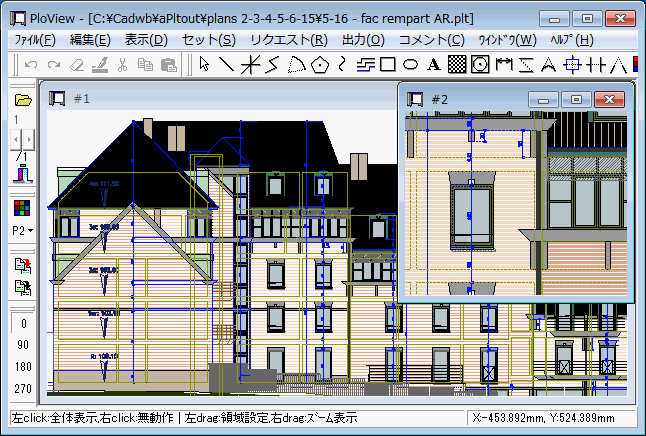Set rotation to 90 degrees
This screenshot has height=436, width=646.
point(23,345)
